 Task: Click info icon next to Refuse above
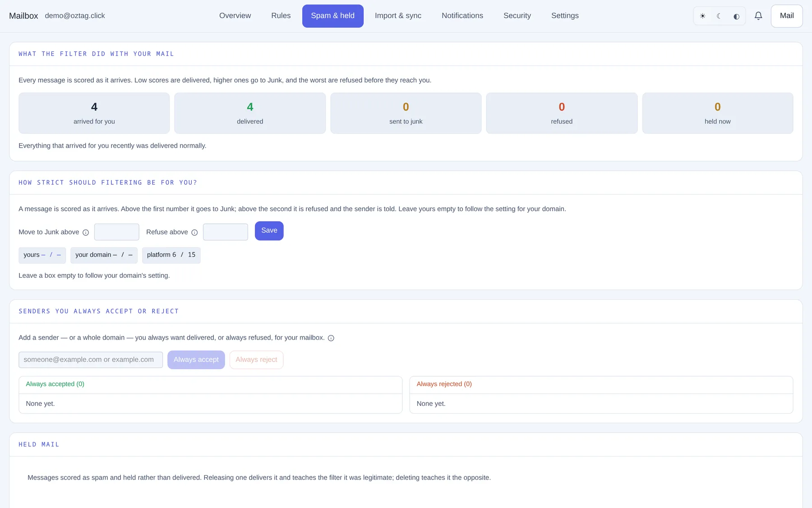pyautogui.click(x=194, y=233)
